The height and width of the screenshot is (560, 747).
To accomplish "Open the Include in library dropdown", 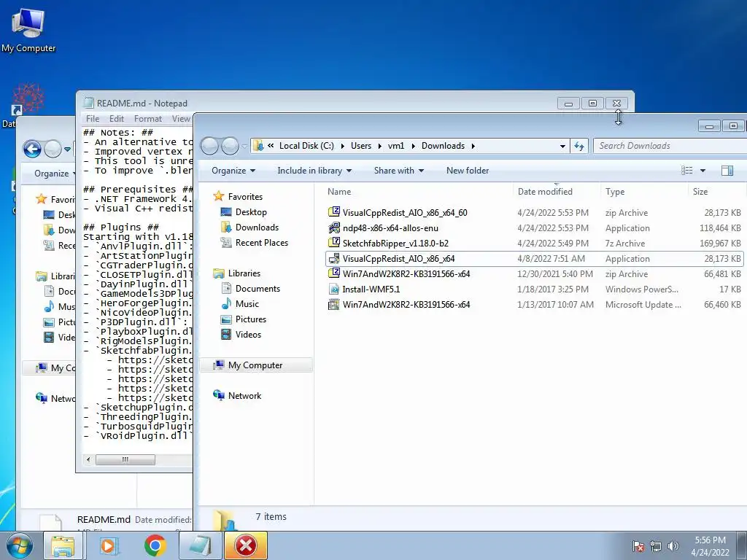I will pyautogui.click(x=314, y=171).
